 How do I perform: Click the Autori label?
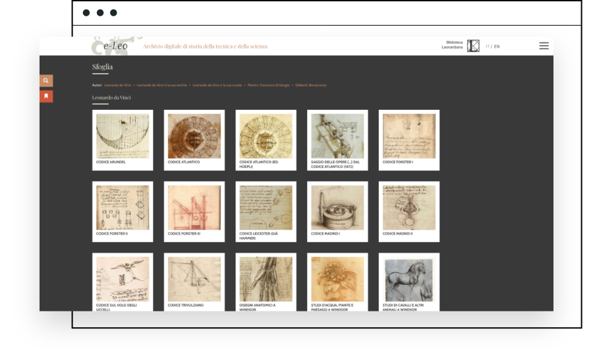(97, 85)
